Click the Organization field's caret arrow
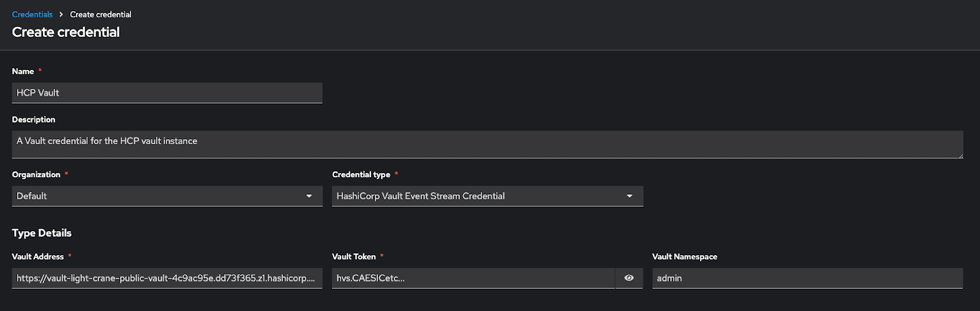980x311 pixels. coord(309,196)
